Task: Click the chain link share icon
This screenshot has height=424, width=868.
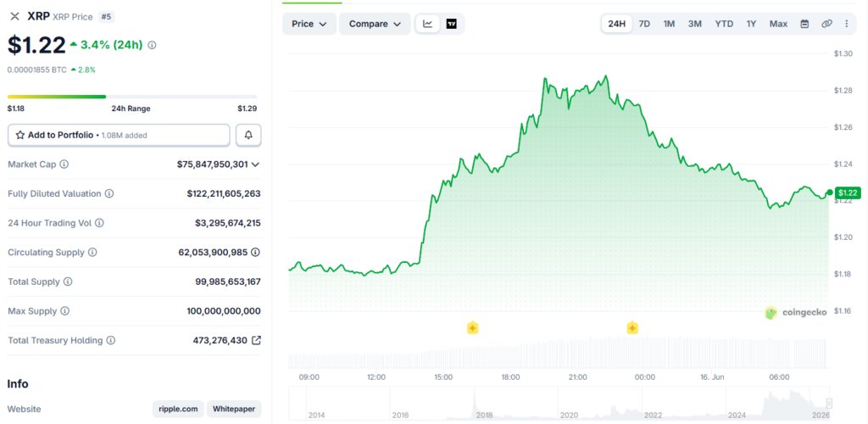Action: tap(826, 24)
